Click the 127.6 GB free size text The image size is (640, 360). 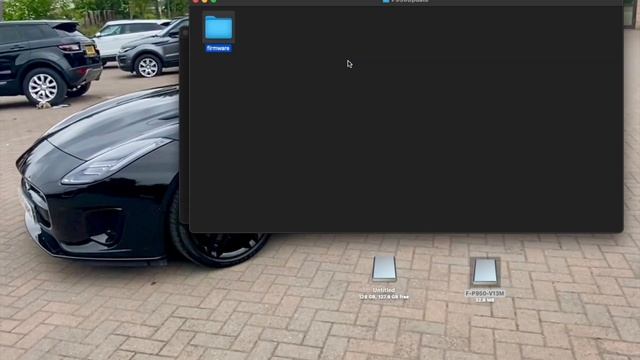tap(384, 297)
